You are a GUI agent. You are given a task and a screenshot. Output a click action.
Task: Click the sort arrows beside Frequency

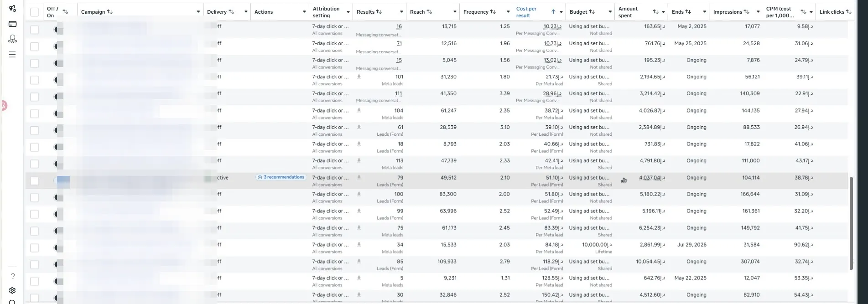point(493,12)
